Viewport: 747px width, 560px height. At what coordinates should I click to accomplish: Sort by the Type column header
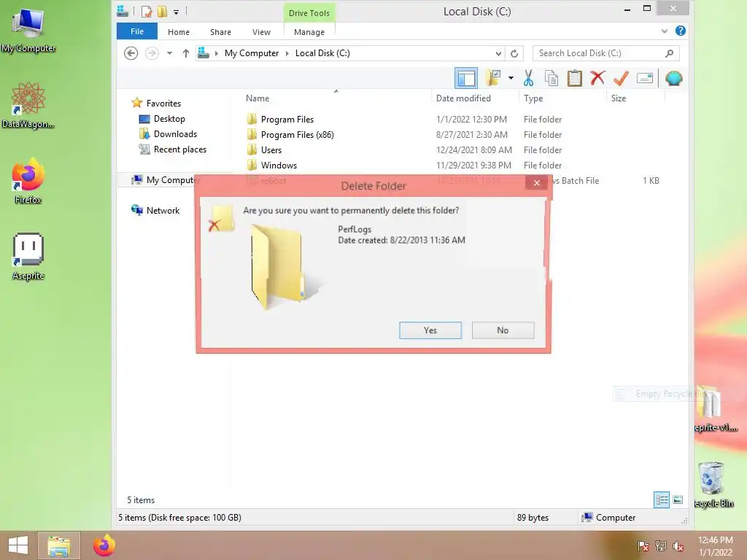click(x=533, y=98)
